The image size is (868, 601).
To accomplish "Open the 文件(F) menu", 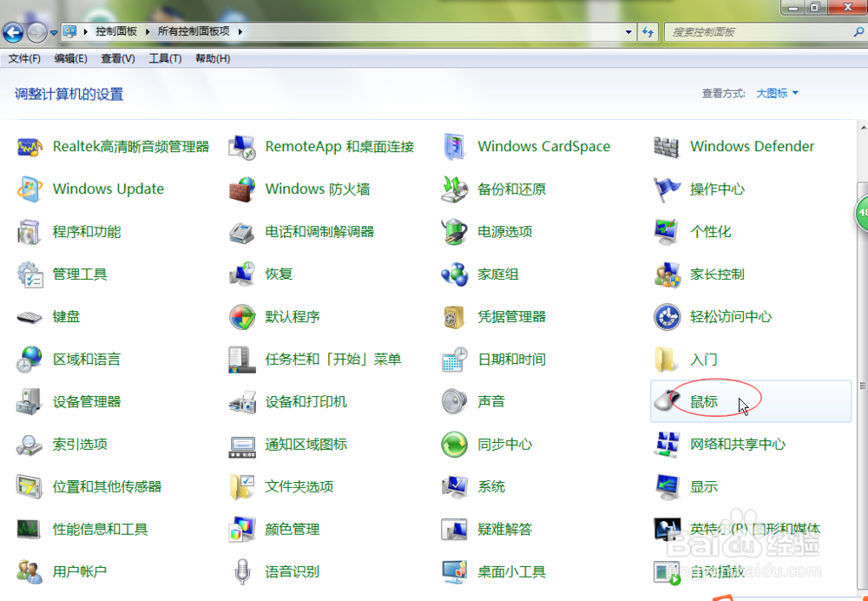I will click(x=24, y=58).
